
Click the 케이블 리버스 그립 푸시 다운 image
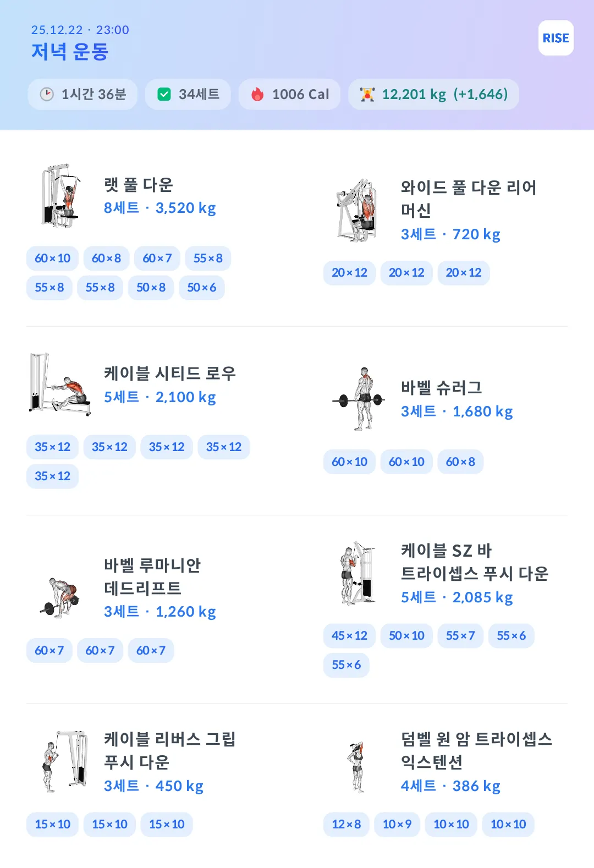click(x=64, y=762)
